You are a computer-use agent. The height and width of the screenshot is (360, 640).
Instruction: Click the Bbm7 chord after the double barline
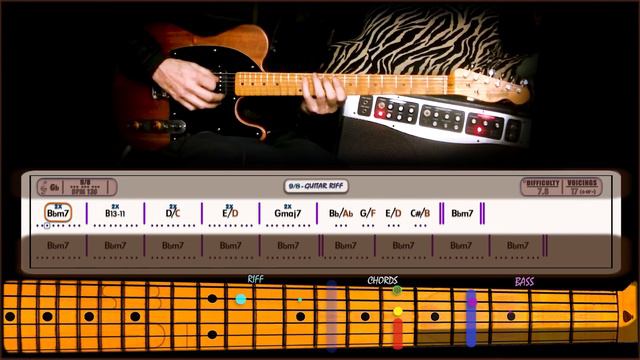tap(462, 213)
